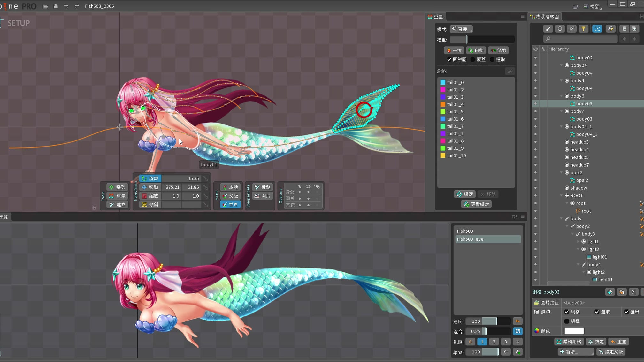644x362 pixels.
Task: Collapse the opai2 slot node
Action: coord(561,172)
